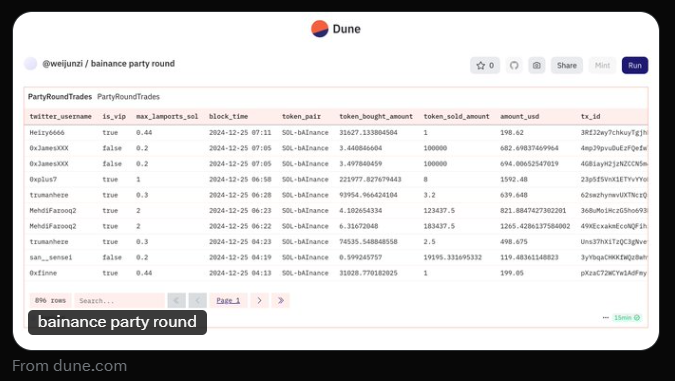Click amount_usd value 199.05
Screen dimensions: 675x381
point(512,273)
